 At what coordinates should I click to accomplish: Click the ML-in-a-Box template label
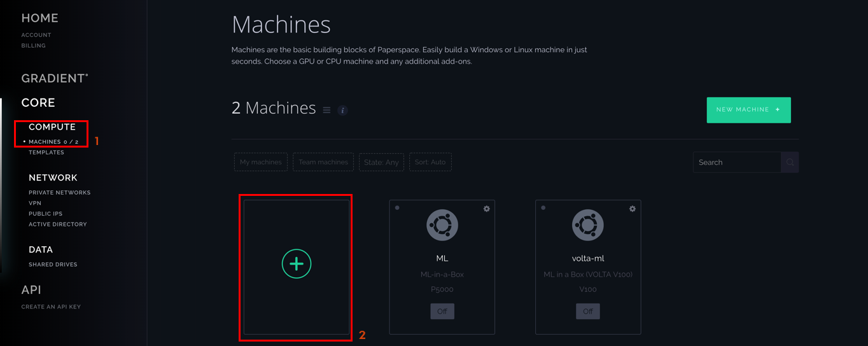pos(442,275)
